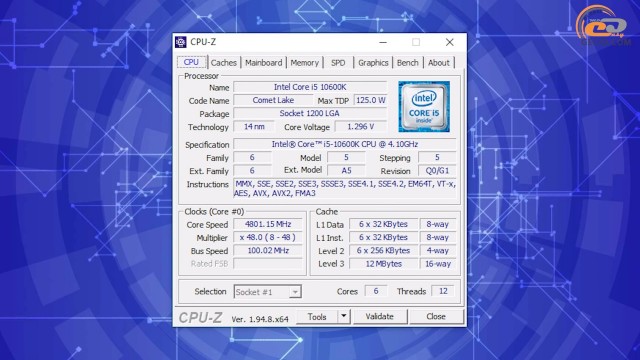
Task: Click the empty Rated FSB field
Action: tap(268, 264)
